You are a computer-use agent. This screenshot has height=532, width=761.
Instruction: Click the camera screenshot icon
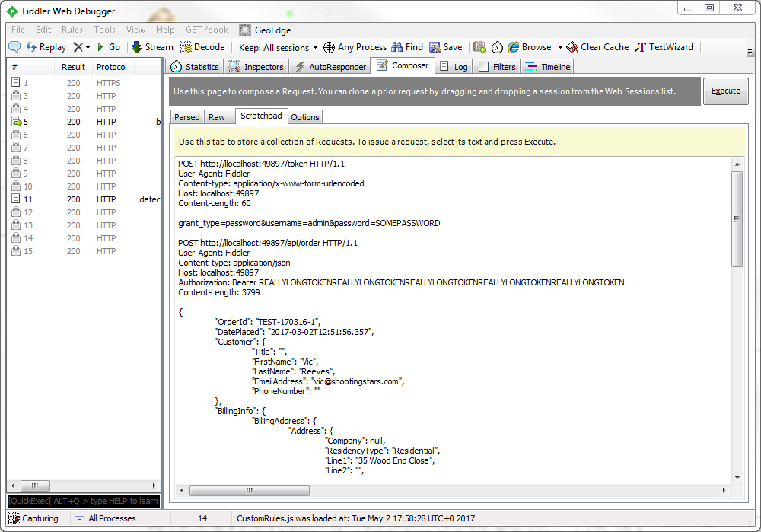tap(479, 47)
